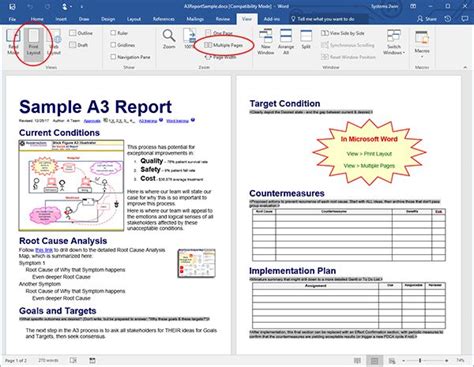
Task: Collapse the ribbon
Action: [x=465, y=67]
